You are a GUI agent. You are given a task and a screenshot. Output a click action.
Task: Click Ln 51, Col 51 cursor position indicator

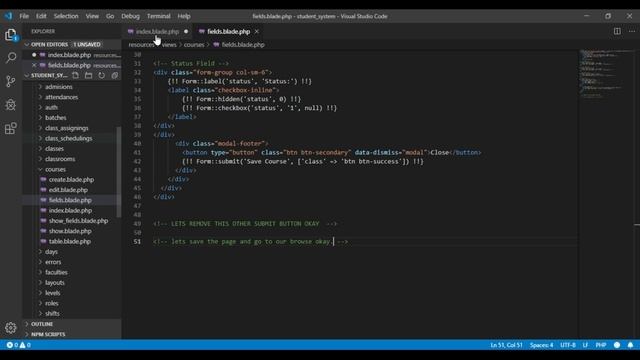[x=507, y=345]
